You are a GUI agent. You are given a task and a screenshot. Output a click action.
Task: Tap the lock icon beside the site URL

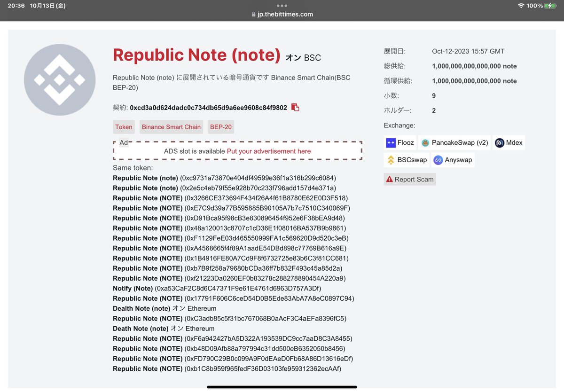click(254, 14)
